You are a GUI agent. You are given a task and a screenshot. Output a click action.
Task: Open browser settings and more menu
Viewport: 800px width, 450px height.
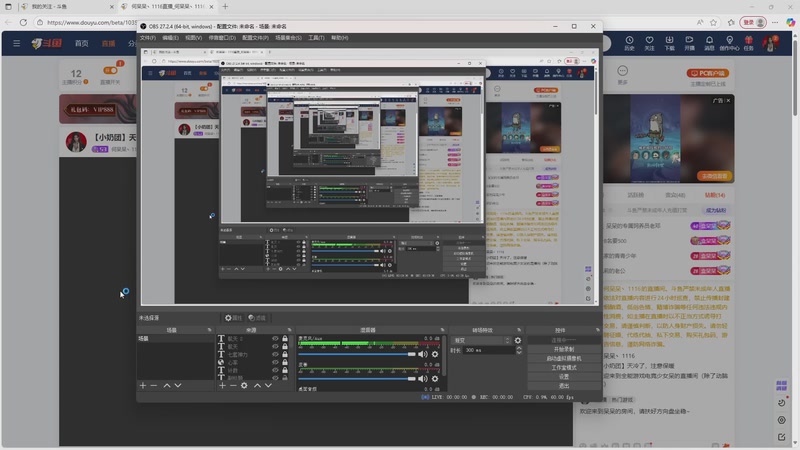point(775,22)
